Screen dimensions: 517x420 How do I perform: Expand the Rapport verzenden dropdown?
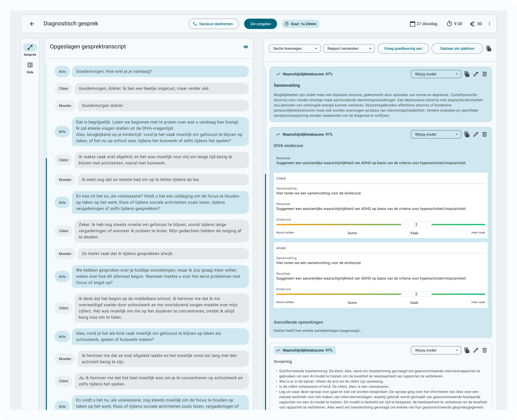[x=349, y=48]
